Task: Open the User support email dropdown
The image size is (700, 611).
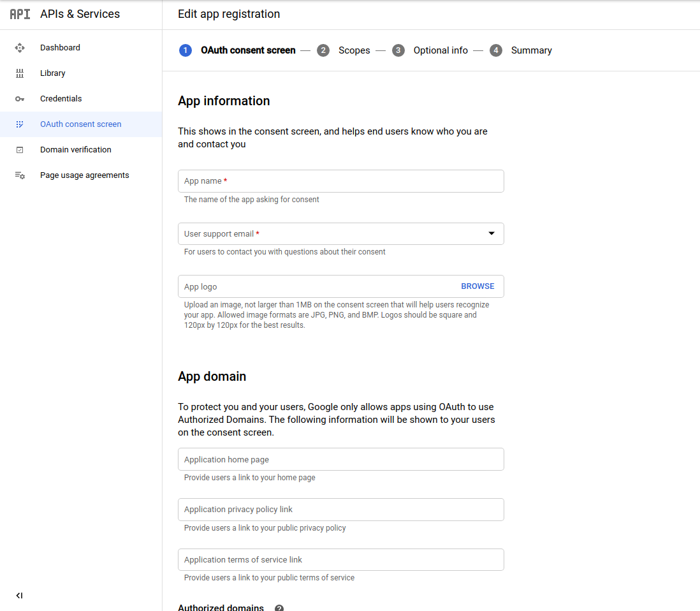Action: [492, 233]
